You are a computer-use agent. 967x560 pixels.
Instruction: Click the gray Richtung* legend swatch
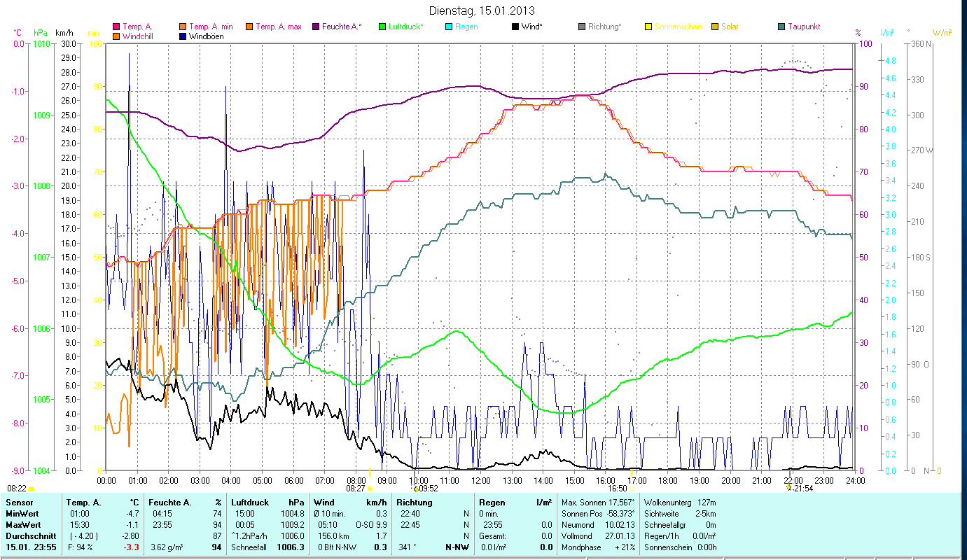(581, 27)
